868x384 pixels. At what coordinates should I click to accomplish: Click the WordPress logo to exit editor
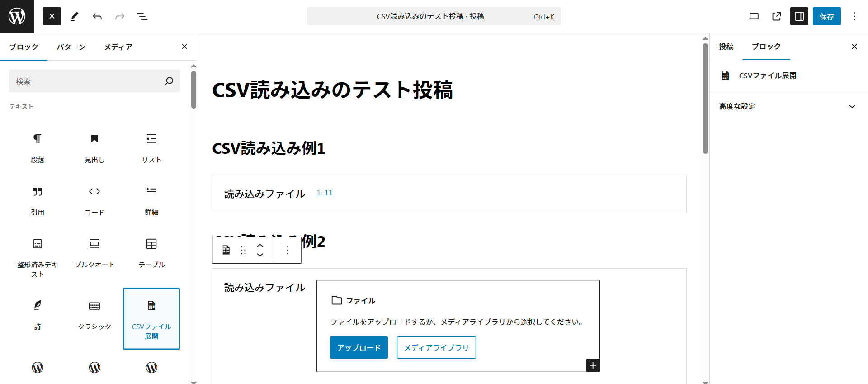click(17, 16)
